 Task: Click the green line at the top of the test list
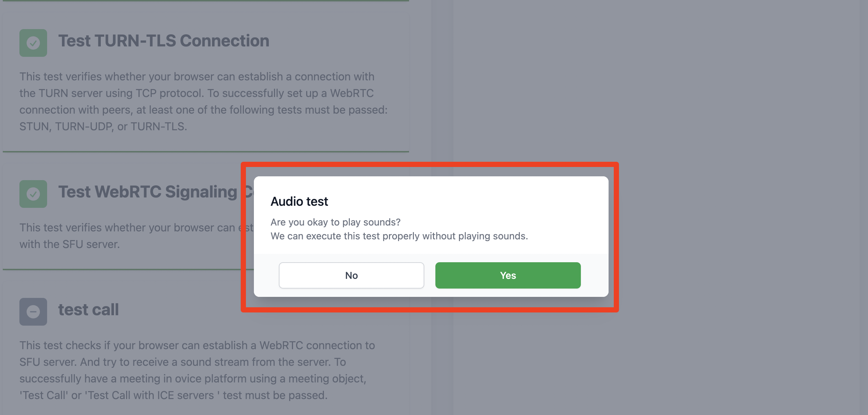click(x=206, y=1)
